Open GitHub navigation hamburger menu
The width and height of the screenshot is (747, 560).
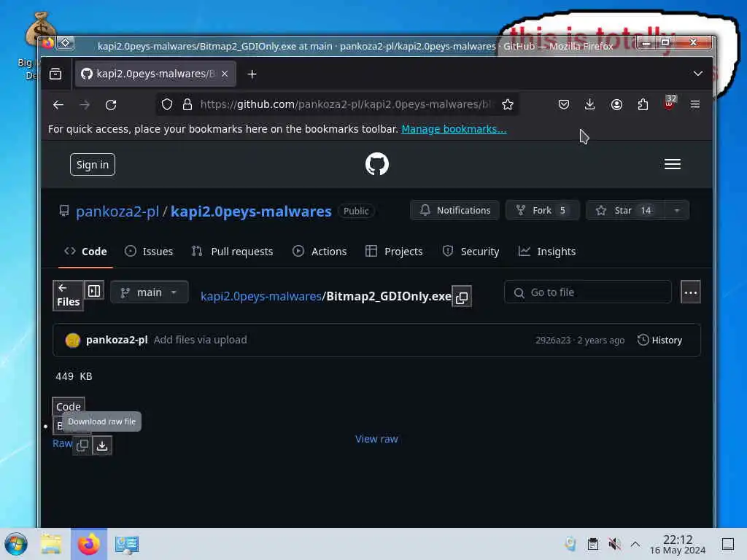672,164
